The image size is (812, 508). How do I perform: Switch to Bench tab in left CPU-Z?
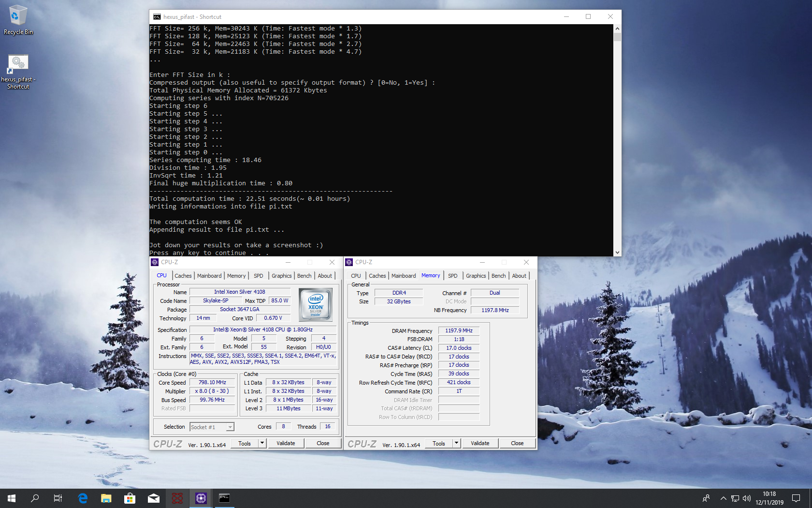304,276
